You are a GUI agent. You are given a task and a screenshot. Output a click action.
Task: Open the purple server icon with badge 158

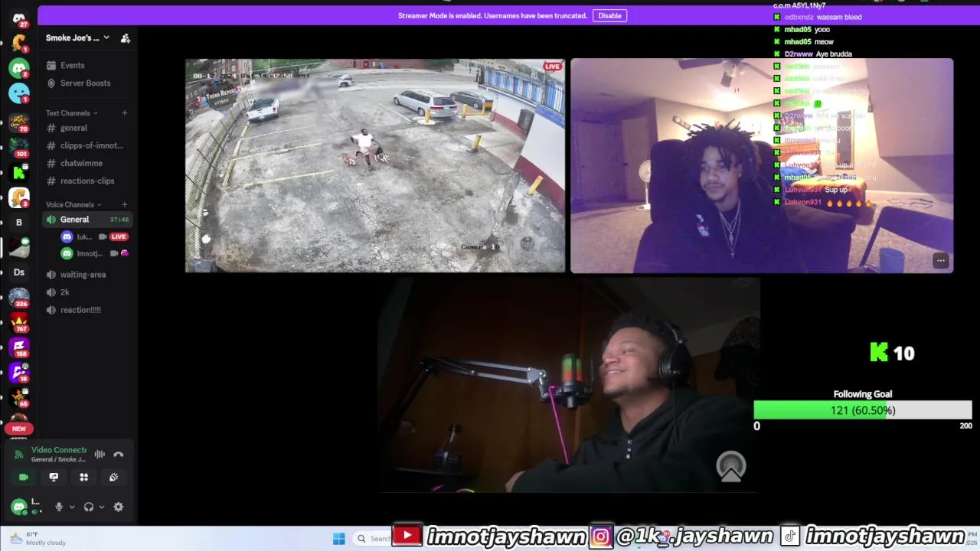point(19,347)
